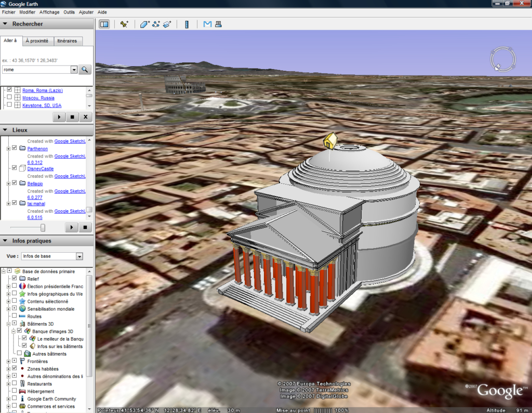Click the French flag election layer icon
Screen dimensions: 532x413
(22, 286)
